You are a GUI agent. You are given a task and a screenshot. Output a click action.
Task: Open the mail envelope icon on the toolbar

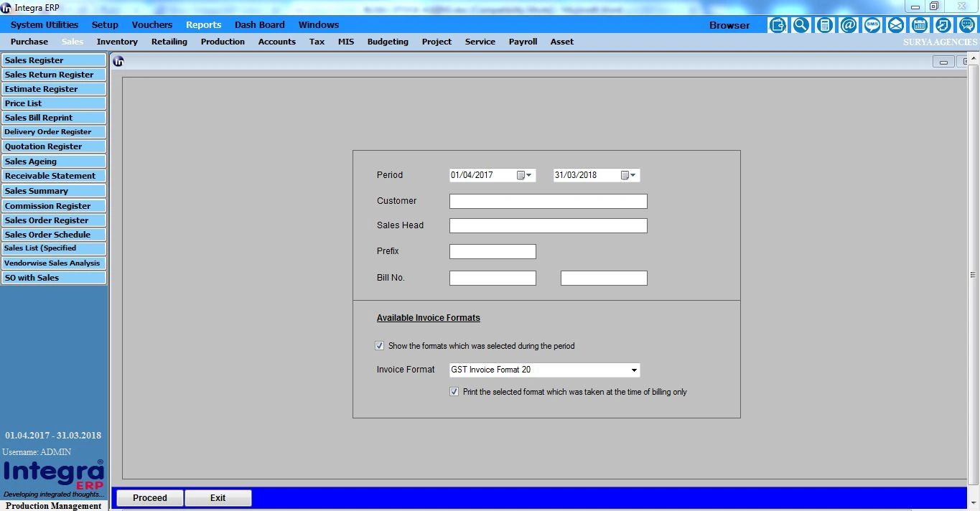(895, 25)
